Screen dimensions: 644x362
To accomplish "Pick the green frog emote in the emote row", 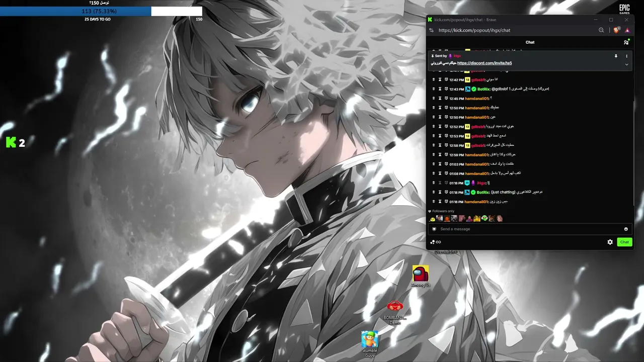I will 485,219.
